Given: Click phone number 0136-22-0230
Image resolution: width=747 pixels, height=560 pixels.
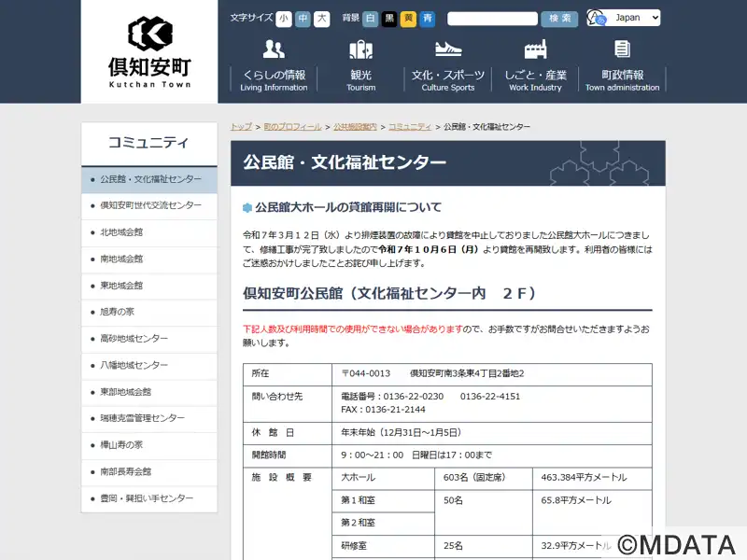Looking at the screenshot, I should 414,397.
